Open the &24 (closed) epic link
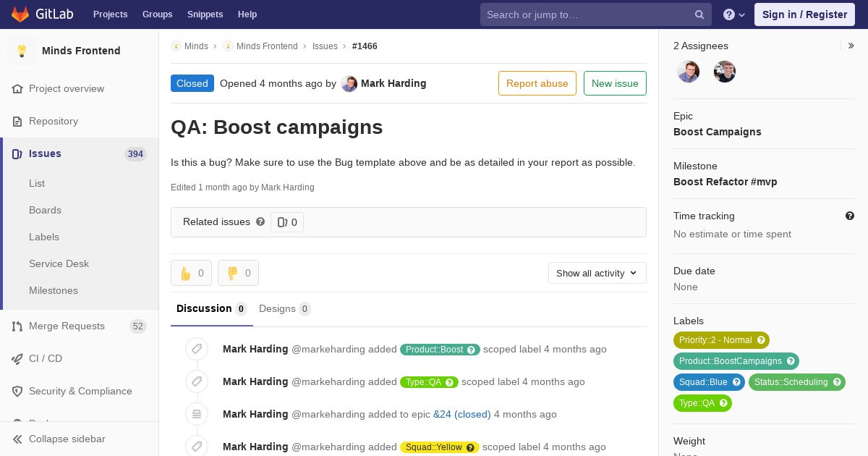This screenshot has width=868, height=456. pos(461,414)
